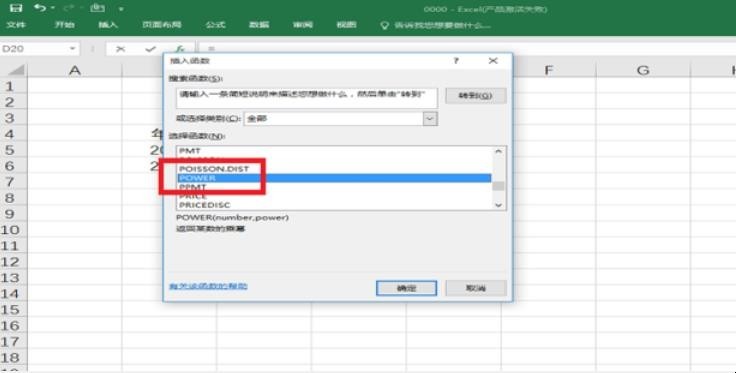
Task: Click the 转到(G) Go button
Action: pyautogui.click(x=475, y=96)
